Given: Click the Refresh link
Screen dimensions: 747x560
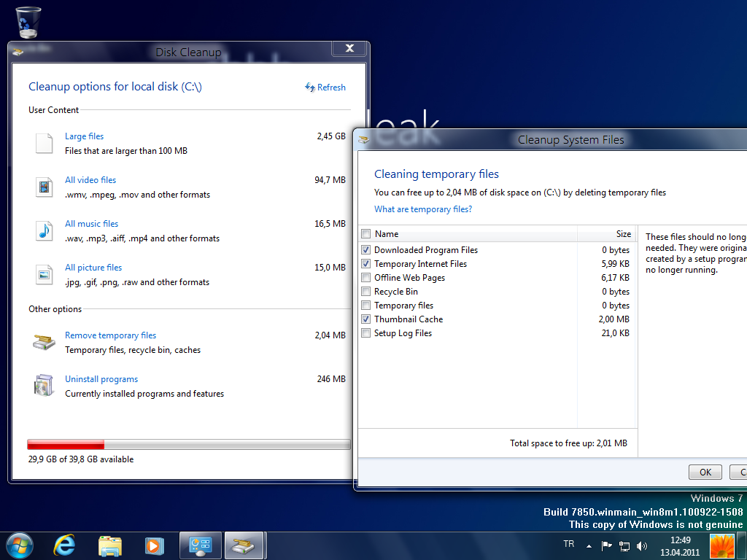Looking at the screenshot, I should click(325, 87).
